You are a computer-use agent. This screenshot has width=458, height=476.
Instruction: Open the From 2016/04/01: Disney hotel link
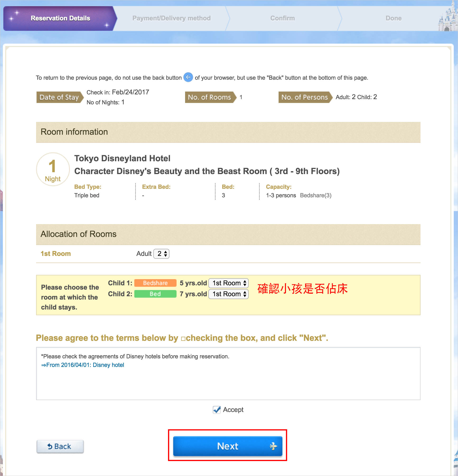83,365
